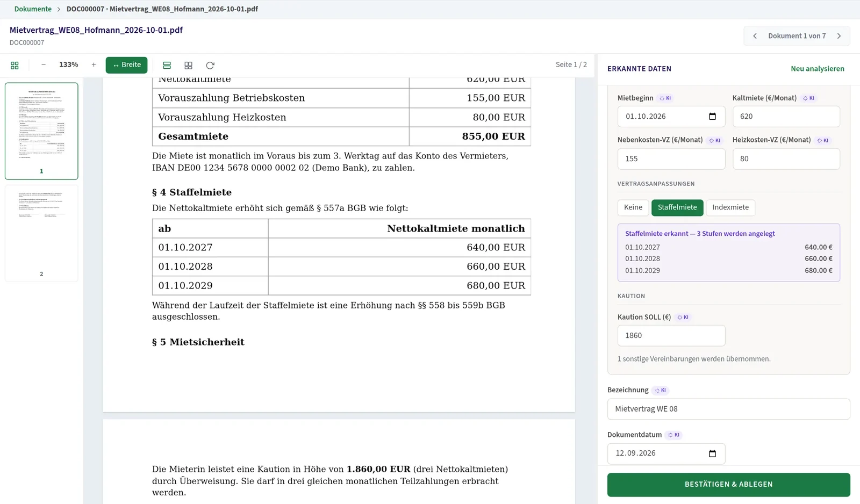Switch to single-page continuous view icon
Screen dimensions: 860x504
click(167, 65)
